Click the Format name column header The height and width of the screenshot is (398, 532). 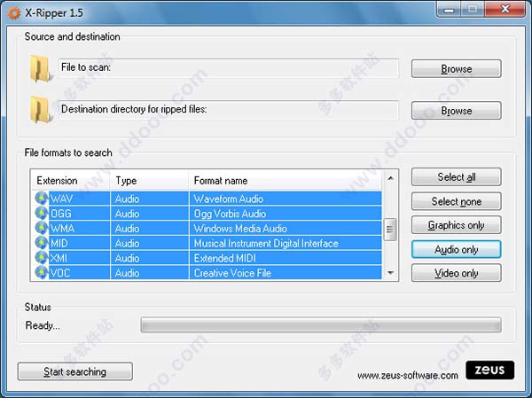pyautogui.click(x=285, y=181)
